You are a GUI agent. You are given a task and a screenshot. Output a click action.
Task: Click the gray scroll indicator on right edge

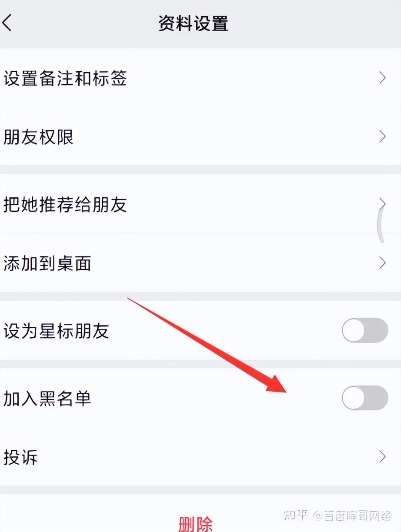click(381, 225)
